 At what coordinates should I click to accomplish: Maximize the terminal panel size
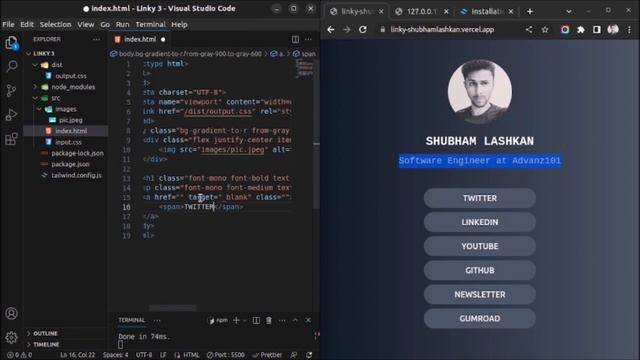[x=295, y=320]
